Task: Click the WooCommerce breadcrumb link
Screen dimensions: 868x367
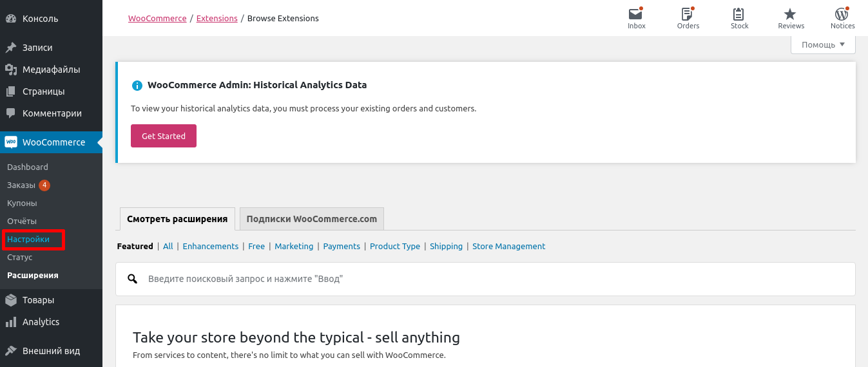Action: tap(157, 19)
